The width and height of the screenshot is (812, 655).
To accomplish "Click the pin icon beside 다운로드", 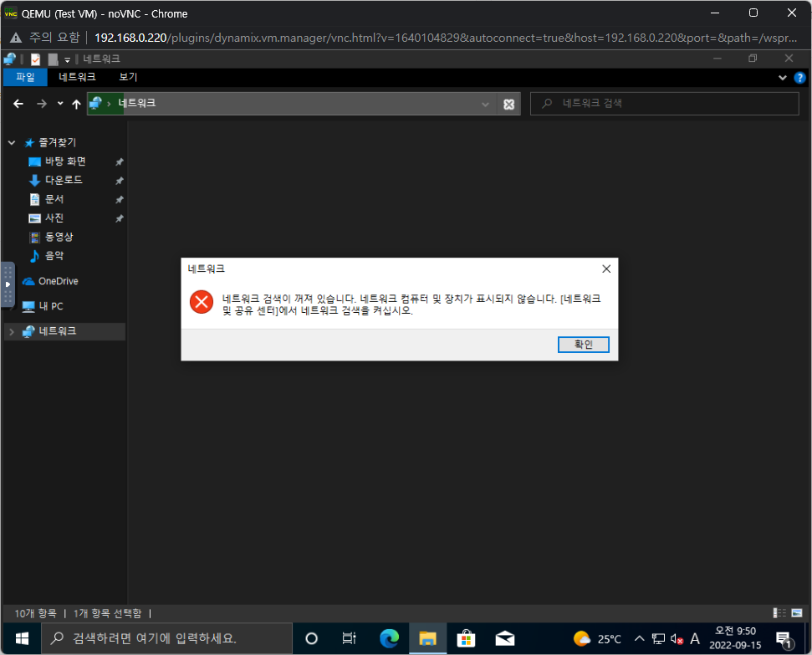I will coord(119,181).
